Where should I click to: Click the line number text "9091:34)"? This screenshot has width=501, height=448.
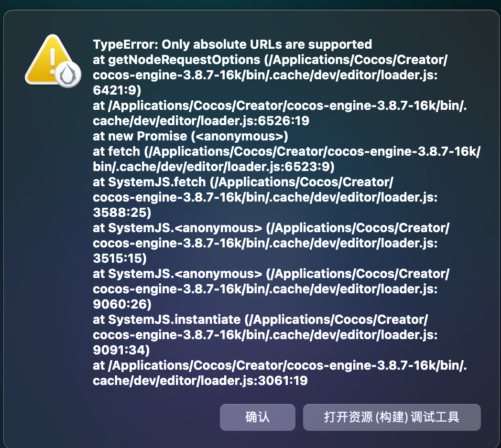coord(121,351)
